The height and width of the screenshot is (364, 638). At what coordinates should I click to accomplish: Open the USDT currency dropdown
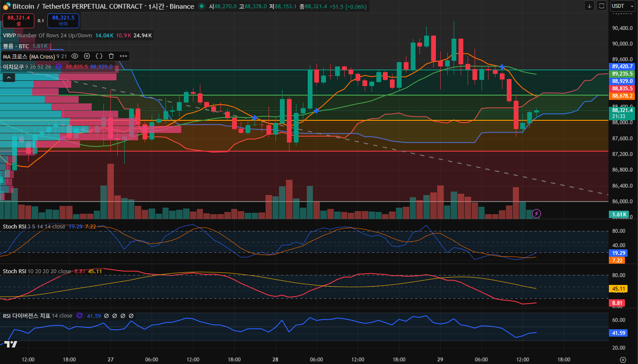click(x=622, y=6)
